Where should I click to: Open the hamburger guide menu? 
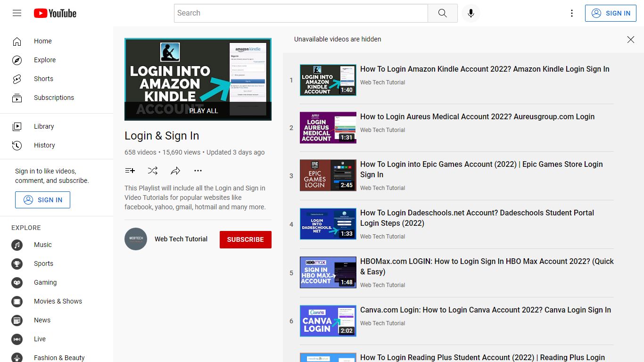point(17,13)
